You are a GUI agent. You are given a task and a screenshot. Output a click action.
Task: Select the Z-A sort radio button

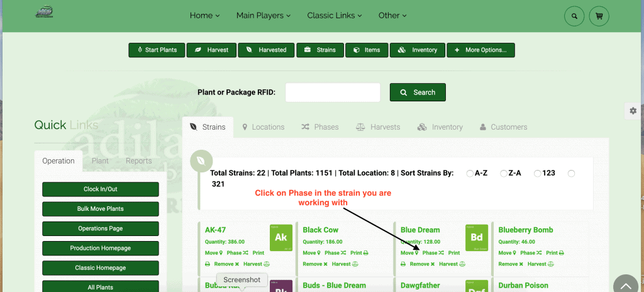504,174
